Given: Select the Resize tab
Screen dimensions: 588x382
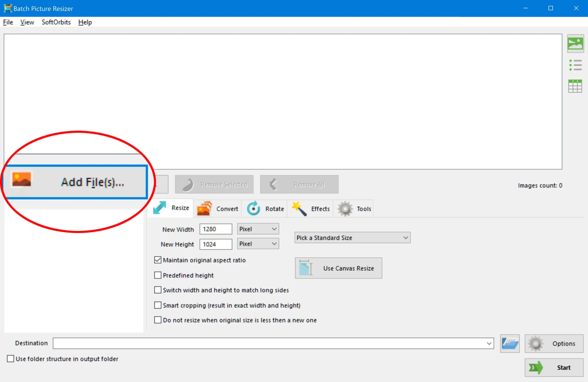Looking at the screenshot, I should coord(173,208).
